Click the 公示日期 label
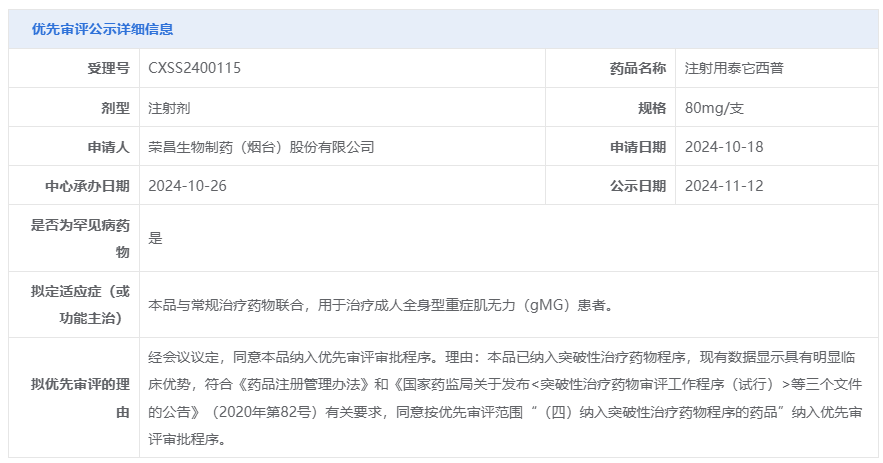The image size is (883, 463). pyautogui.click(x=637, y=186)
